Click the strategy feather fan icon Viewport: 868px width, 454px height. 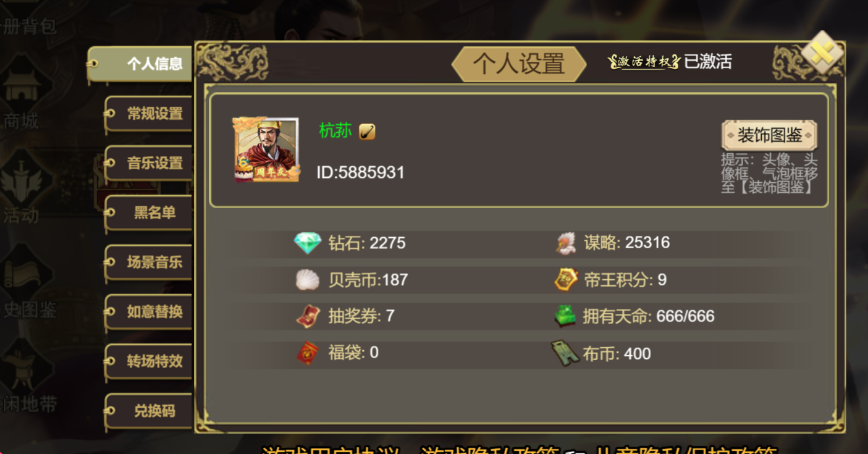point(565,243)
